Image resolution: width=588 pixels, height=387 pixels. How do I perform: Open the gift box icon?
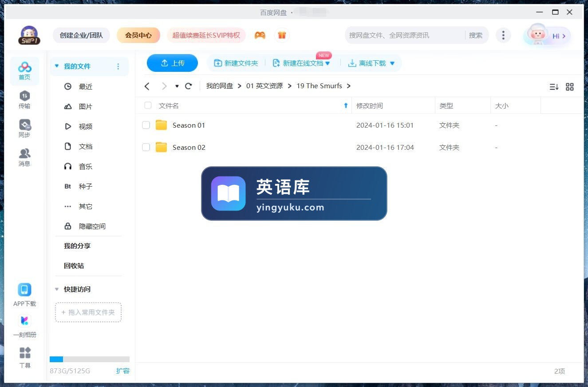pyautogui.click(x=282, y=35)
